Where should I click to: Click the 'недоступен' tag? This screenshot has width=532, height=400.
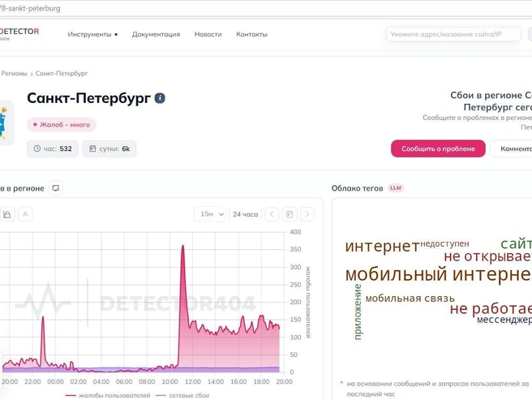click(x=444, y=243)
